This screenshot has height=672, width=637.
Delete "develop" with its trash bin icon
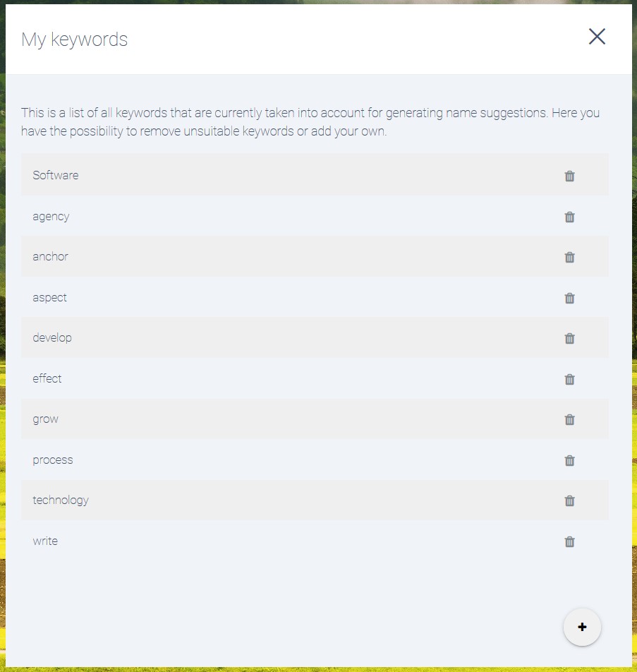[570, 338]
